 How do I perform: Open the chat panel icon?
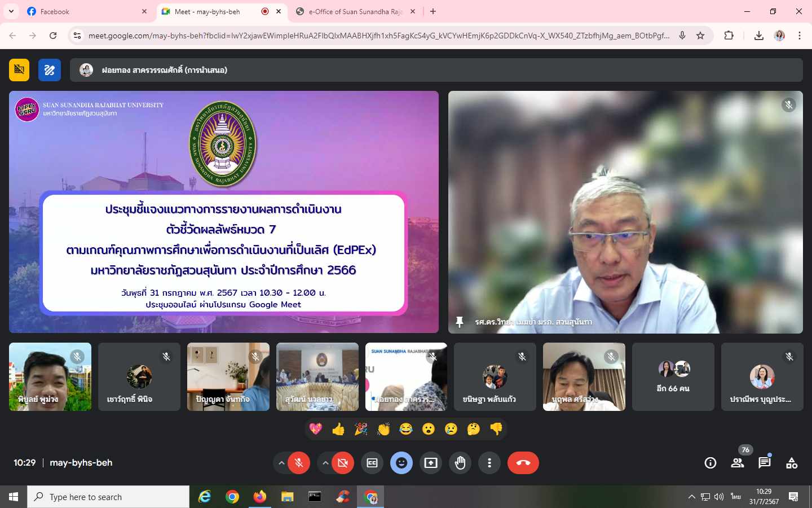pyautogui.click(x=765, y=463)
